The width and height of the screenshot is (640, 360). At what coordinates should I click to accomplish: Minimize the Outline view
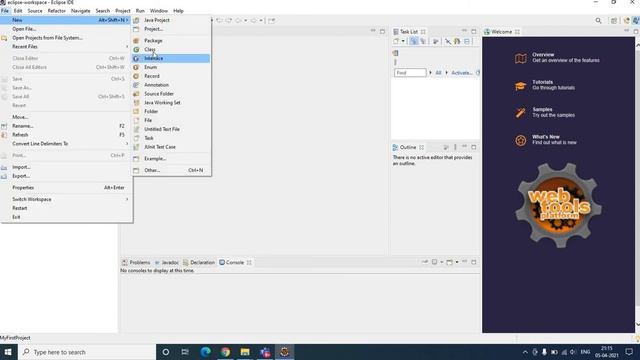pos(464,147)
